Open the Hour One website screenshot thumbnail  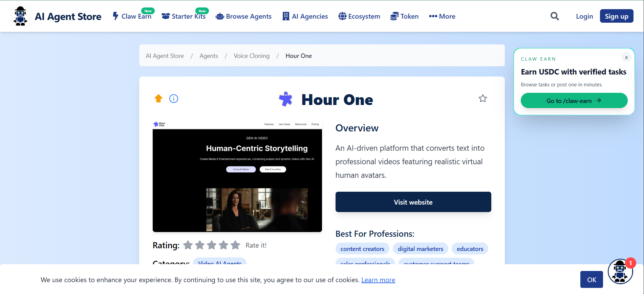237,176
